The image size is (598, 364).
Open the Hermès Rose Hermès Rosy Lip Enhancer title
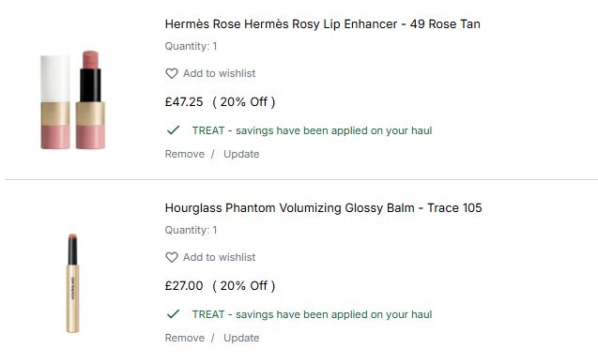click(x=323, y=24)
